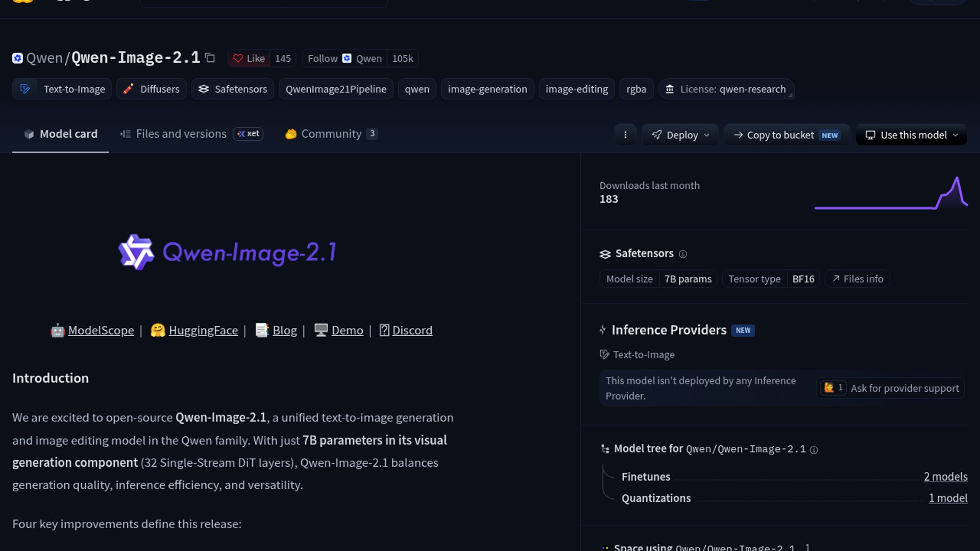Click the Inference Providers heading
The width and height of the screenshot is (980, 551).
pos(669,330)
